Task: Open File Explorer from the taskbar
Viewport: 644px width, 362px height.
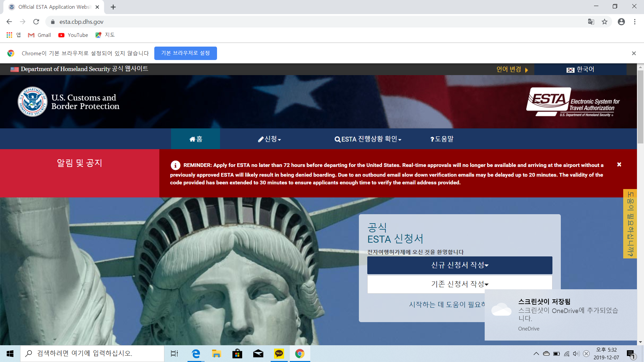Action: [x=216, y=354]
